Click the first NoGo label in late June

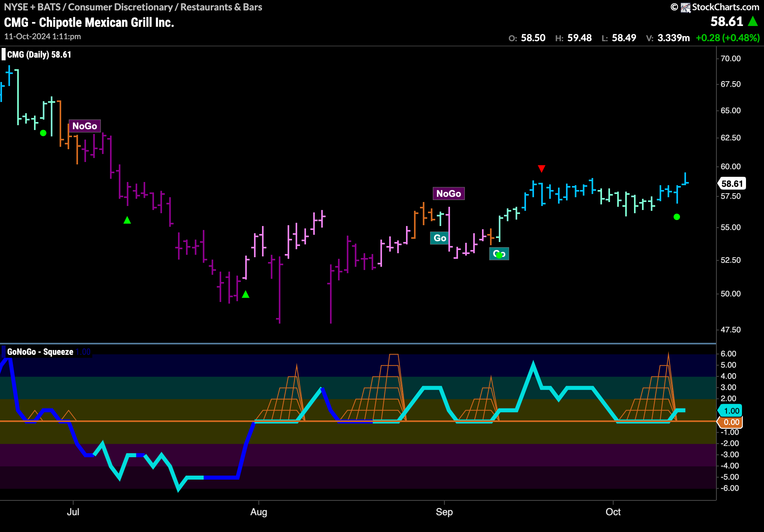(84, 126)
